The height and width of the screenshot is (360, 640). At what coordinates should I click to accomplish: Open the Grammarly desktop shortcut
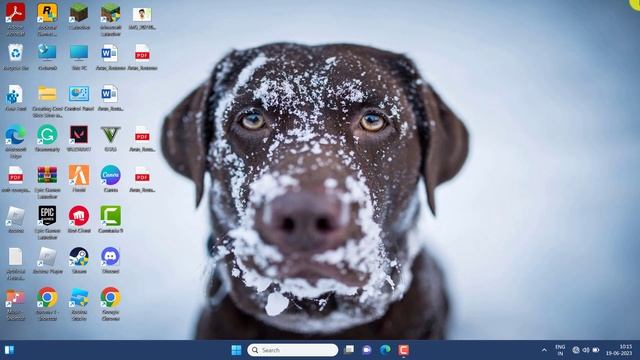[47, 135]
